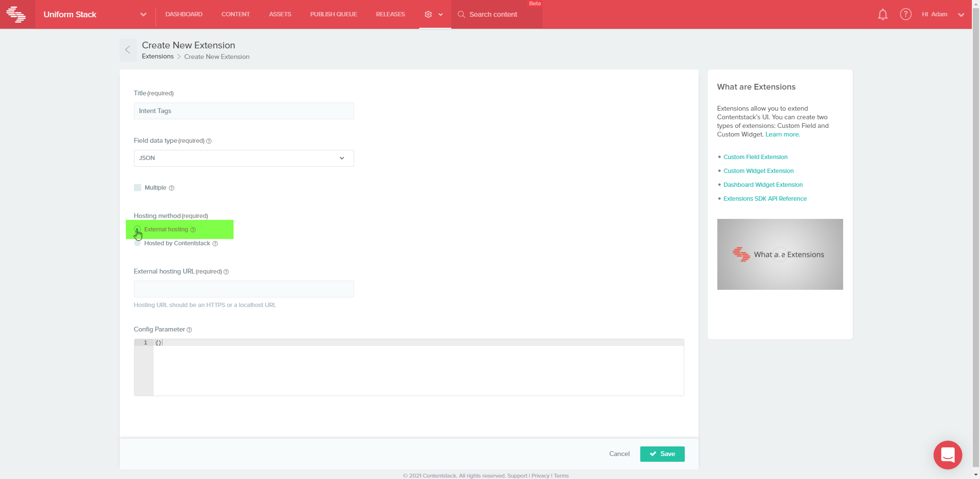Click the External hosting URL field

click(x=244, y=289)
